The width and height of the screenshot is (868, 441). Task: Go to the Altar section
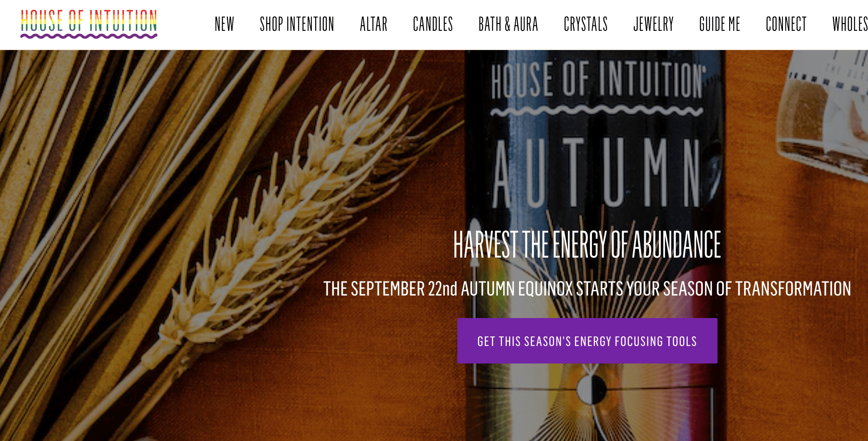pos(374,24)
